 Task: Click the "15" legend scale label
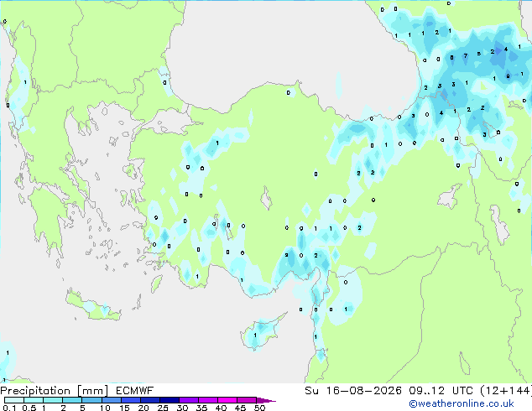tap(124, 408)
